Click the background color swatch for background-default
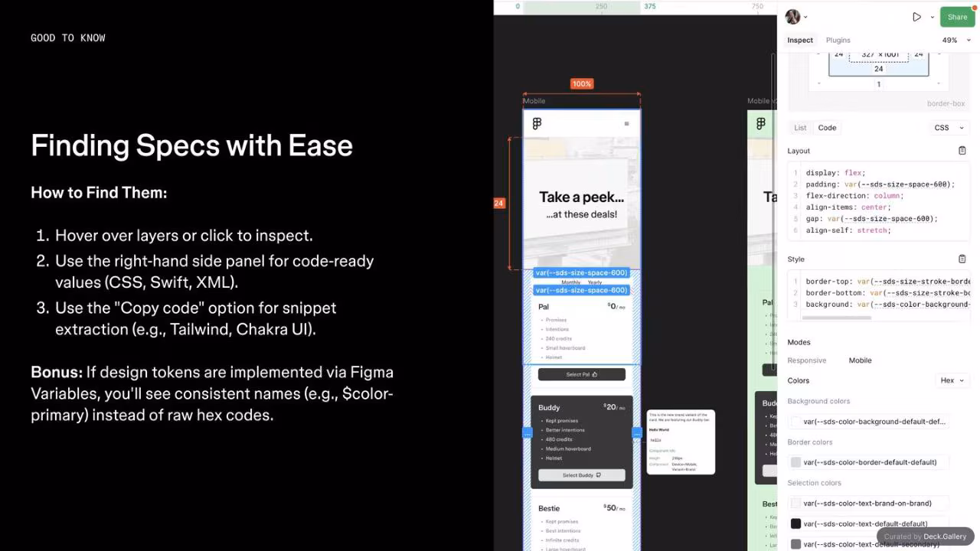 pos(795,422)
